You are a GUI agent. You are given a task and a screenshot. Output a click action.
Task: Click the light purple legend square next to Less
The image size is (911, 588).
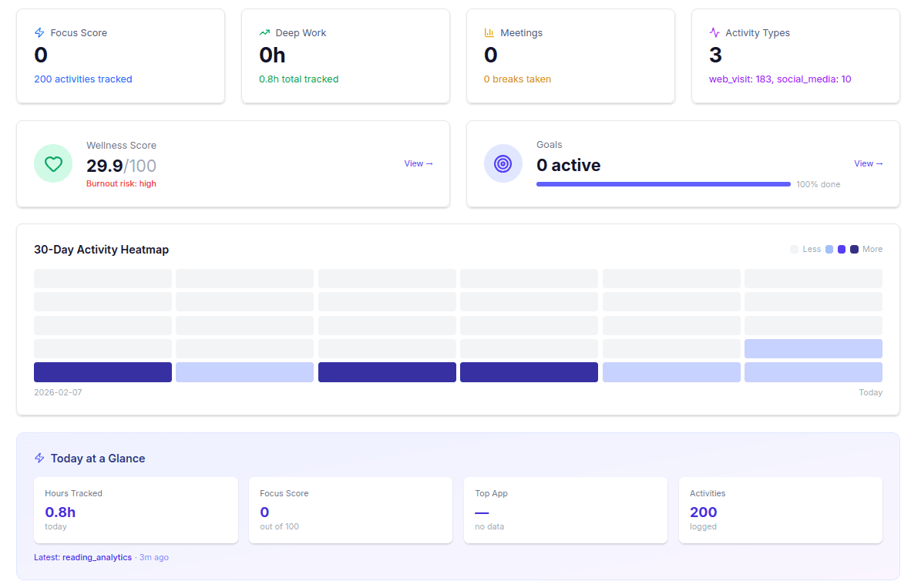point(829,249)
